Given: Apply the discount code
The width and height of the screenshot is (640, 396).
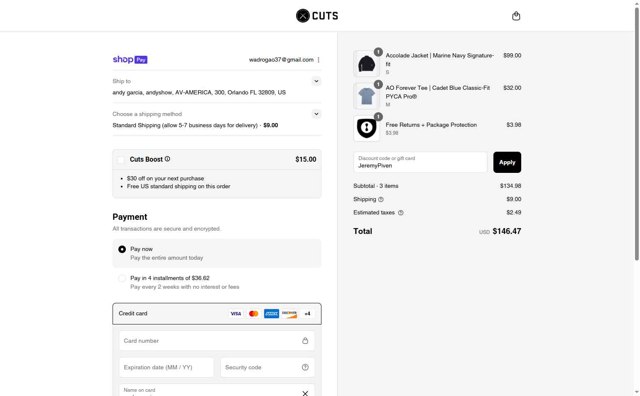Looking at the screenshot, I should click(x=507, y=162).
